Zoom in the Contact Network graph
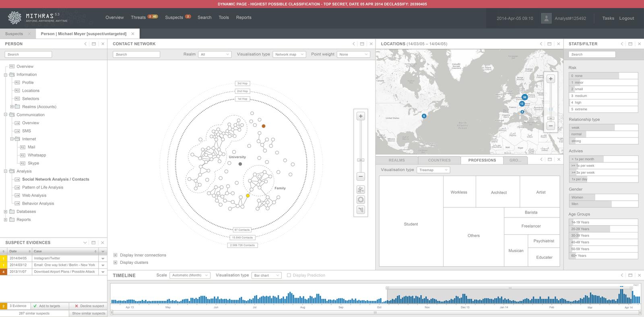 coord(361,116)
